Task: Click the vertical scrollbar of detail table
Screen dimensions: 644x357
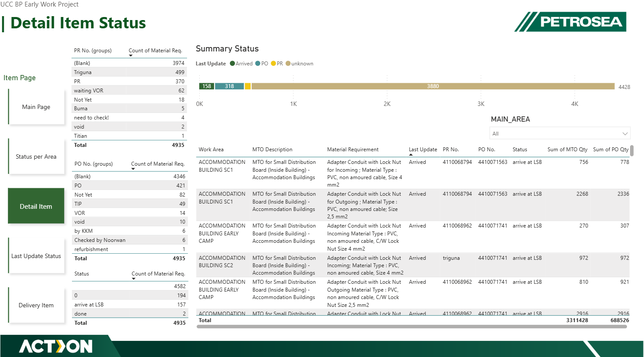Action: (632, 151)
